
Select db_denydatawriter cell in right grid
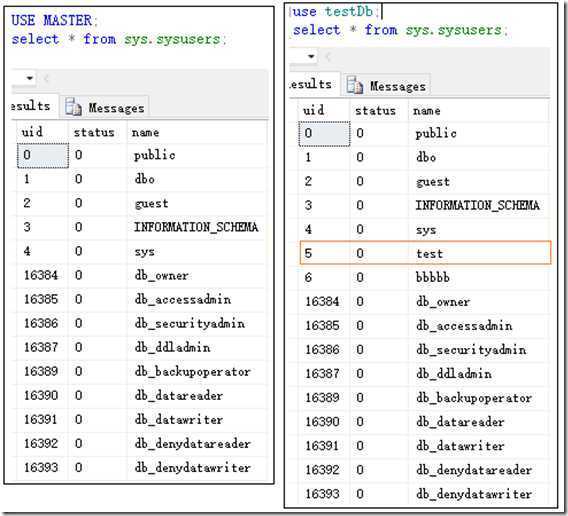coord(479,494)
